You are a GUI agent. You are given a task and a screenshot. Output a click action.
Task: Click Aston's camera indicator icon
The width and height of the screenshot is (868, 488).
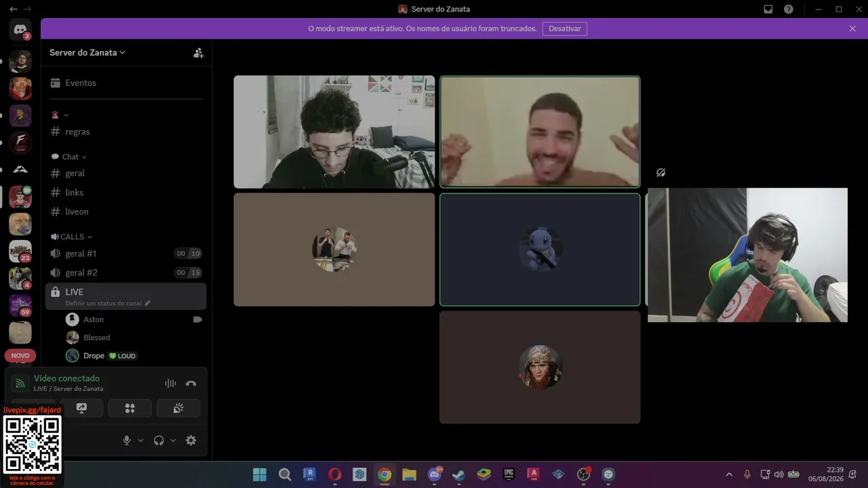[197, 319]
